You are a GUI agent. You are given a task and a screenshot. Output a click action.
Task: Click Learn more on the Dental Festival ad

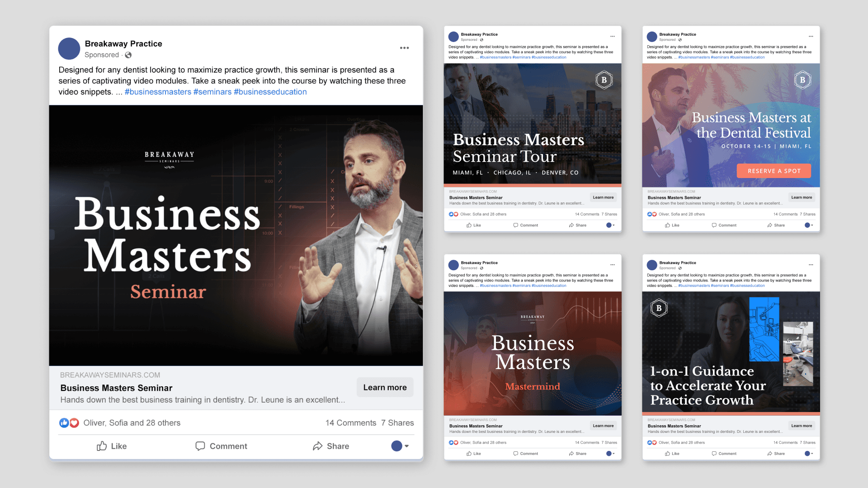[801, 197]
